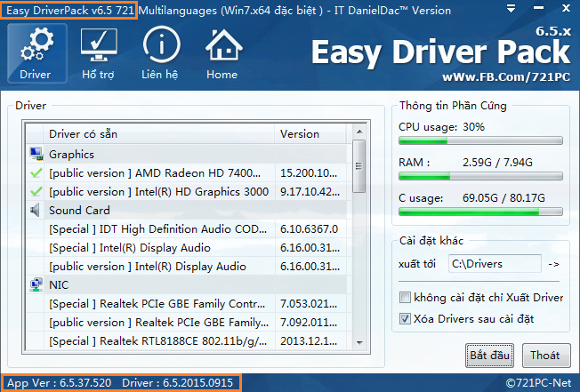580x392 pixels.
Task: Click version 15.200.10 of AMD Radeon
Action: [x=309, y=173]
